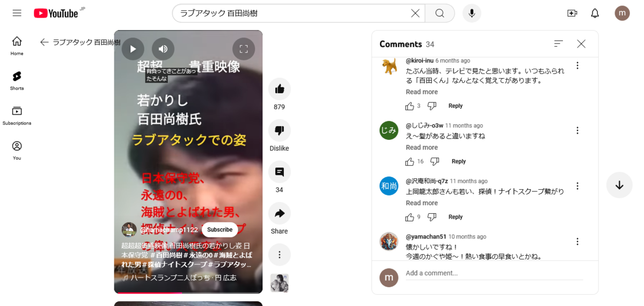The width and height of the screenshot is (644, 306).
Task: Open comments sort options
Action: click(x=559, y=44)
